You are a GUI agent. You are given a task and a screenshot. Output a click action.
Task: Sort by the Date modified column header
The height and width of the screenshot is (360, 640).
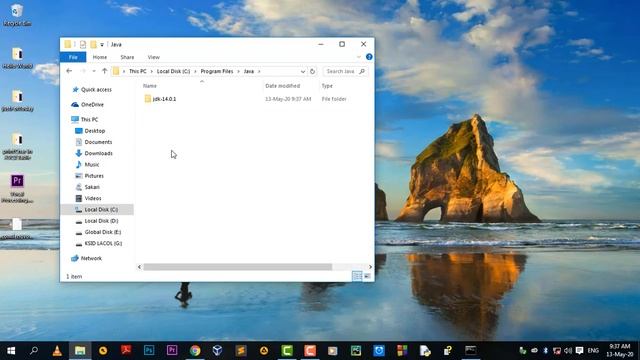[282, 86]
